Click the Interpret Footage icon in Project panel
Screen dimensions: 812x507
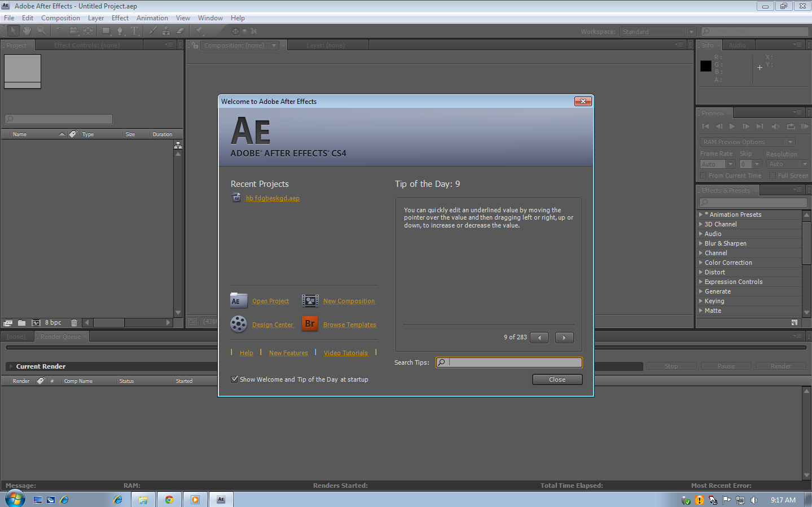pyautogui.click(x=8, y=323)
